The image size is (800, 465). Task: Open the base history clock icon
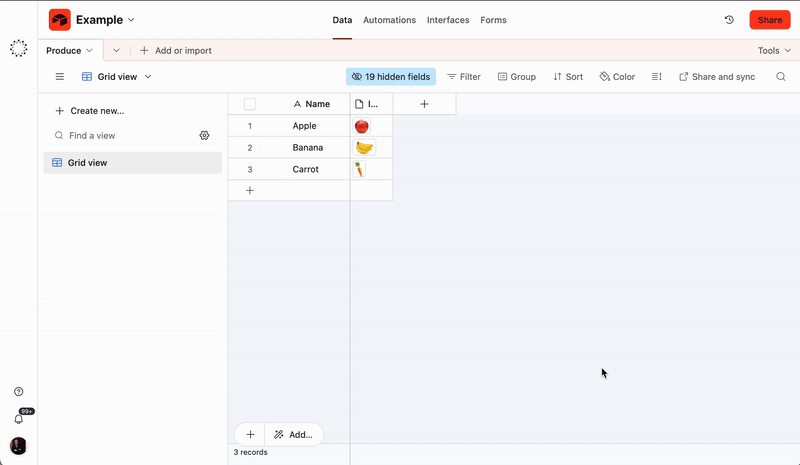pos(729,20)
